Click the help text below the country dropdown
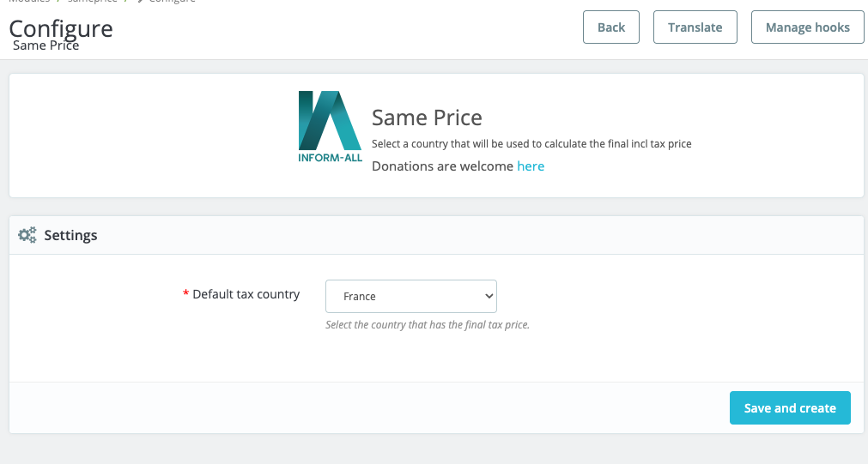The image size is (868, 464). click(x=428, y=325)
